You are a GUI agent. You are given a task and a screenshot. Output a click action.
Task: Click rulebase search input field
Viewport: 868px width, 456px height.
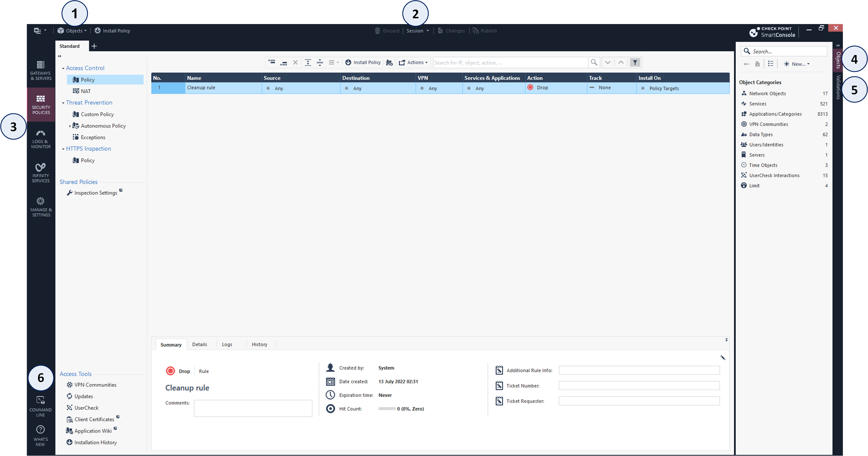(510, 62)
